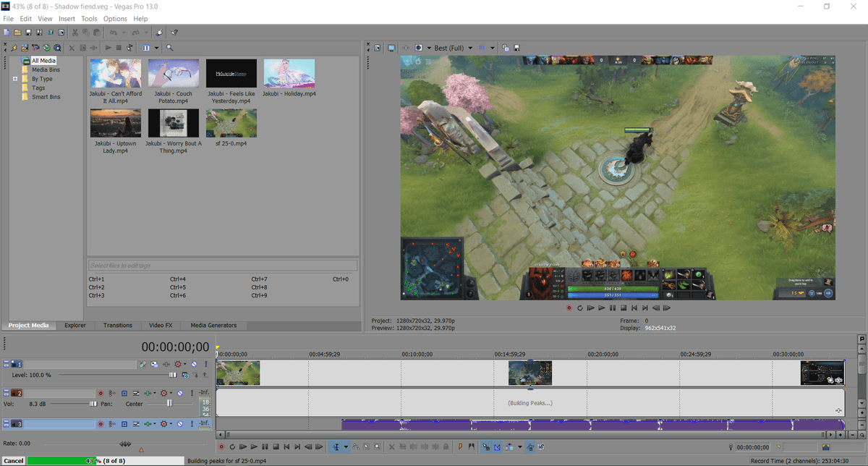Mute audio track 2
Screen dimensions: 868x466
179,393
